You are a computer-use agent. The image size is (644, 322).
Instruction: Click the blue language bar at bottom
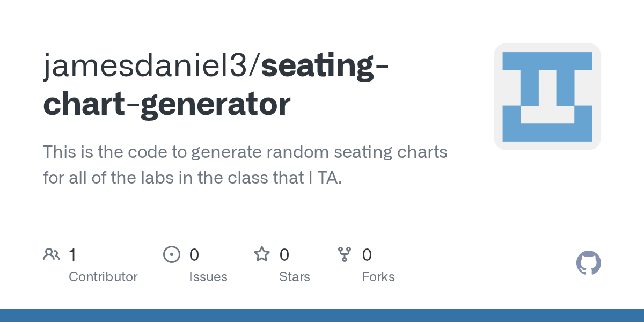click(322, 316)
